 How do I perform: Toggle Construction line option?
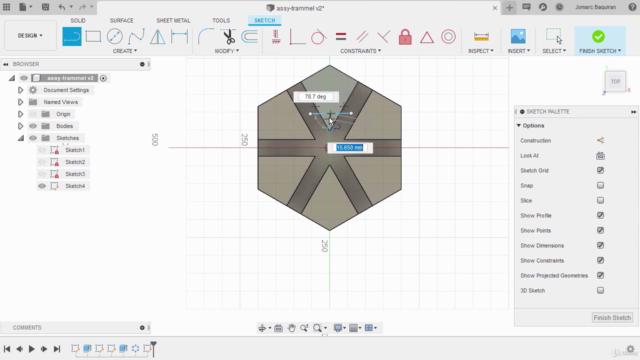tap(600, 140)
